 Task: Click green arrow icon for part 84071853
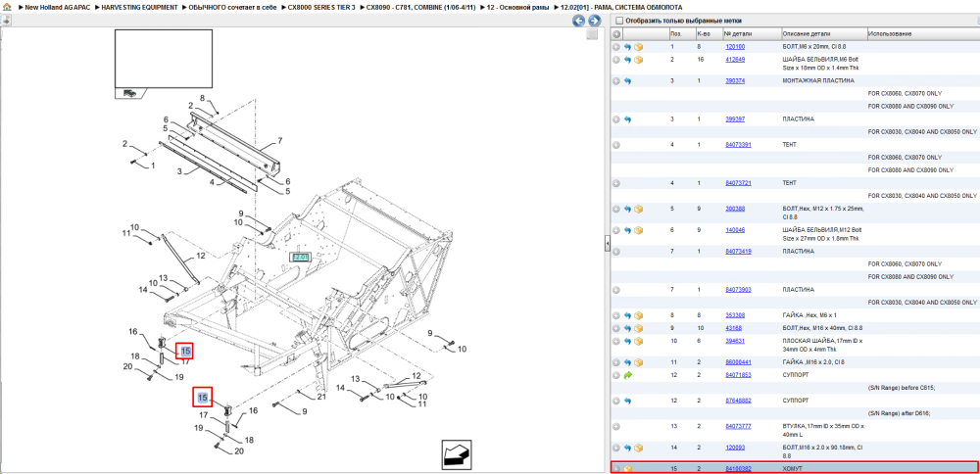[x=627, y=375]
